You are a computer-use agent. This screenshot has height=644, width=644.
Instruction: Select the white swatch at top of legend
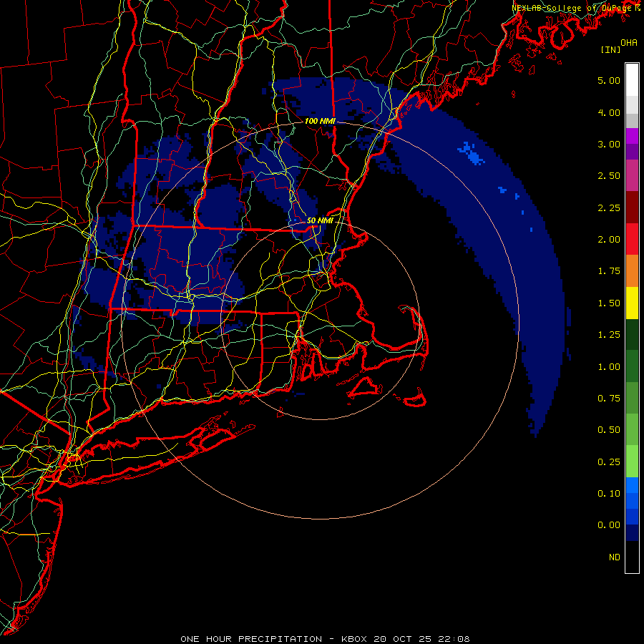pyautogui.click(x=632, y=80)
